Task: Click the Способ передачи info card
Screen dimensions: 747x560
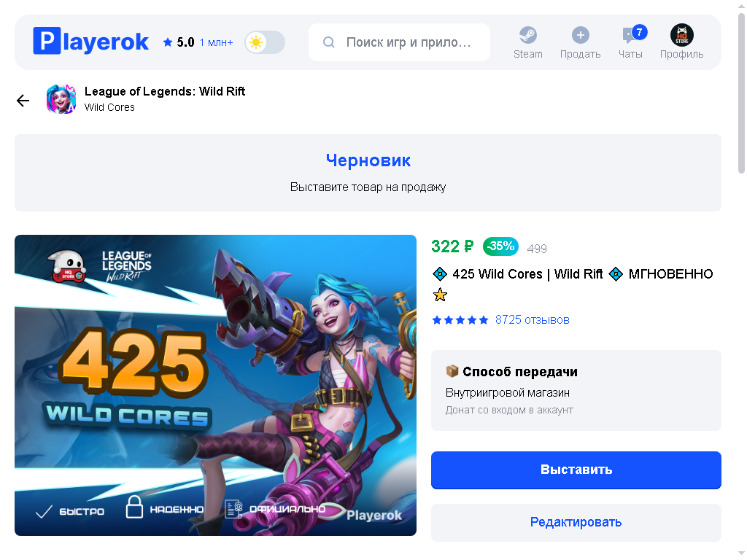Action: tap(576, 391)
